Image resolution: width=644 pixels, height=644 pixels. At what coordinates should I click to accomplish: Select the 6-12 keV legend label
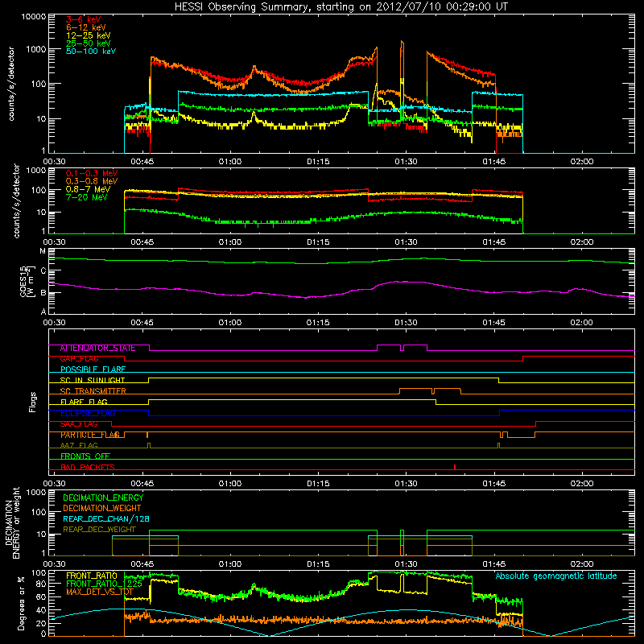pyautogui.click(x=86, y=27)
